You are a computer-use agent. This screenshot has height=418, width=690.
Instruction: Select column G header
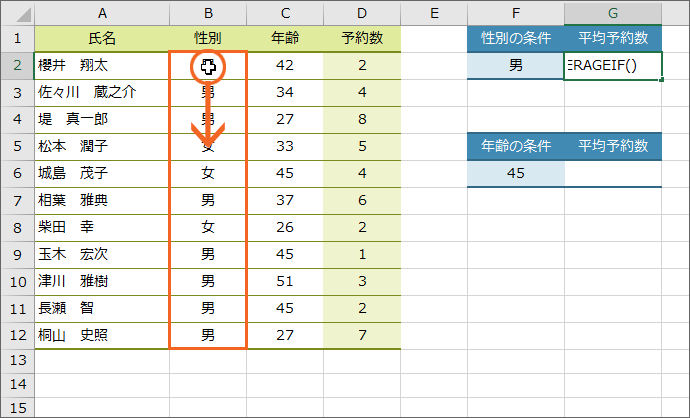pyautogui.click(x=613, y=13)
